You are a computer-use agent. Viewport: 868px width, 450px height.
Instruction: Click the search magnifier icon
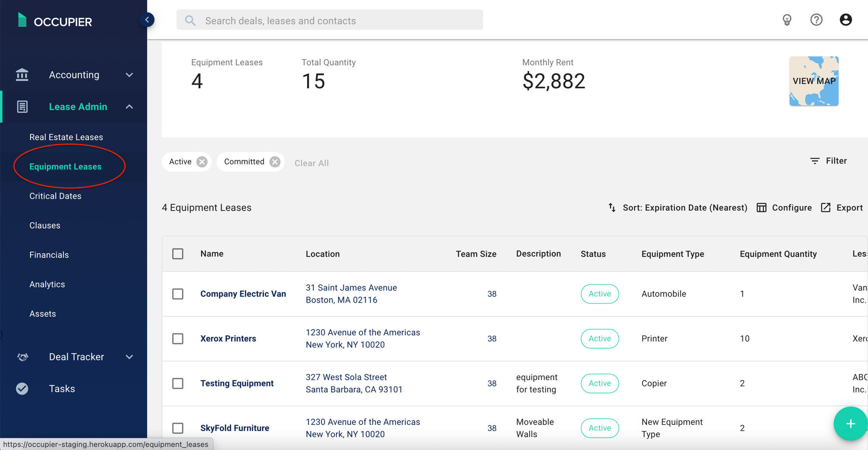click(x=190, y=20)
